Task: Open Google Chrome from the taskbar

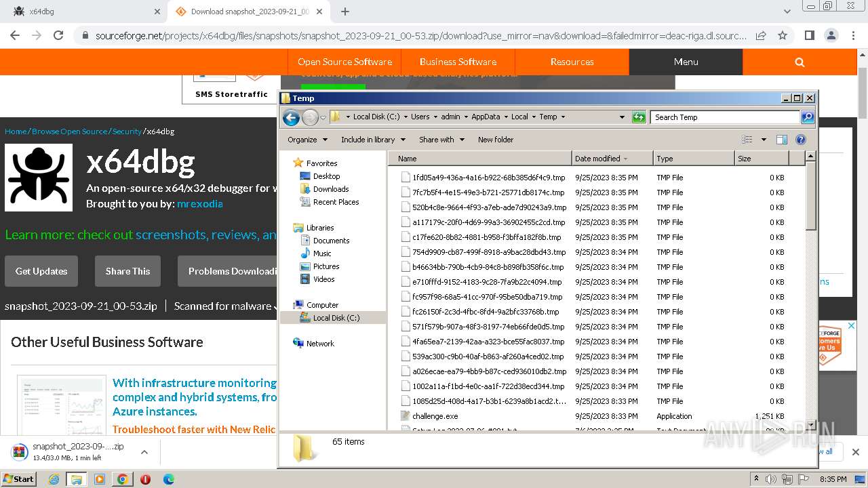Action: coord(122,479)
